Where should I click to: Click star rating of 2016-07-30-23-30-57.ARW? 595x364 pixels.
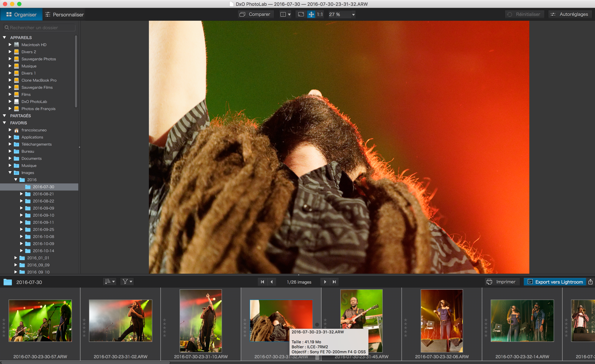coord(4,328)
